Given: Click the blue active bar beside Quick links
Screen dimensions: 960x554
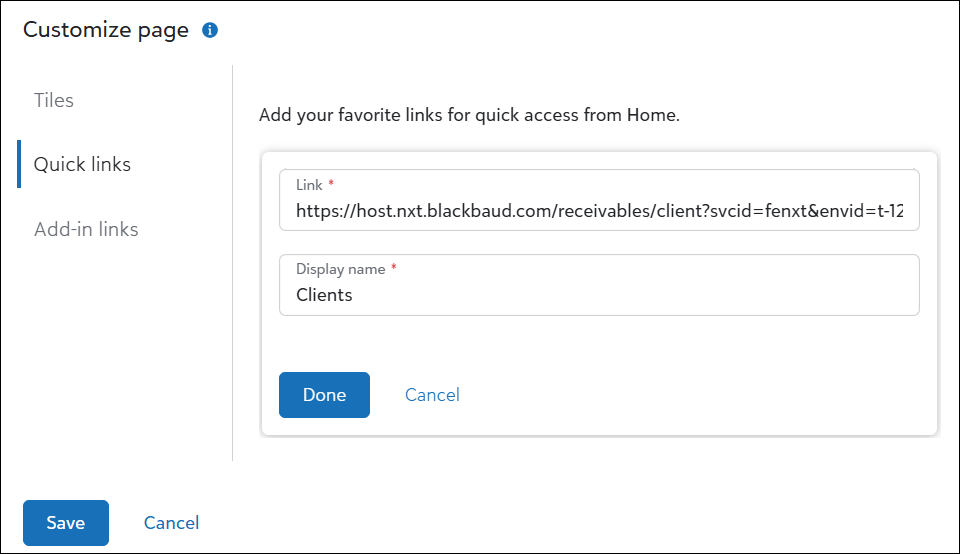Looking at the screenshot, I should point(19,164).
